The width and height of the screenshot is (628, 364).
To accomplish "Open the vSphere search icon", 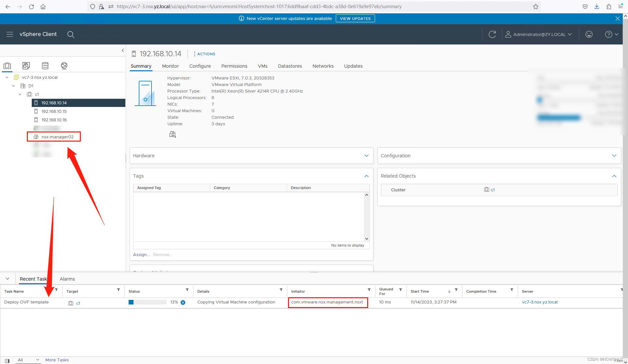I will pos(71,34).
